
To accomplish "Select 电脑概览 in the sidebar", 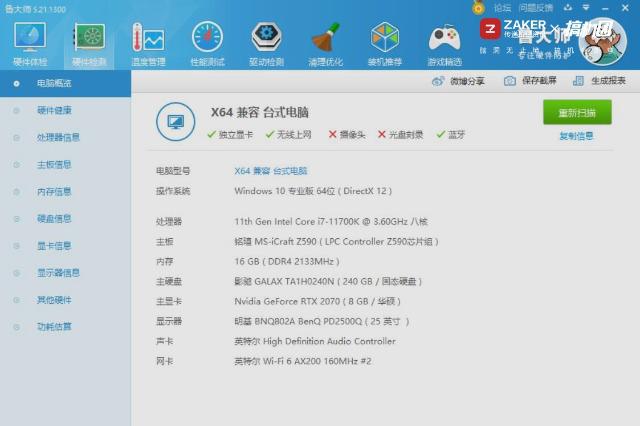I will pyautogui.click(x=65, y=84).
